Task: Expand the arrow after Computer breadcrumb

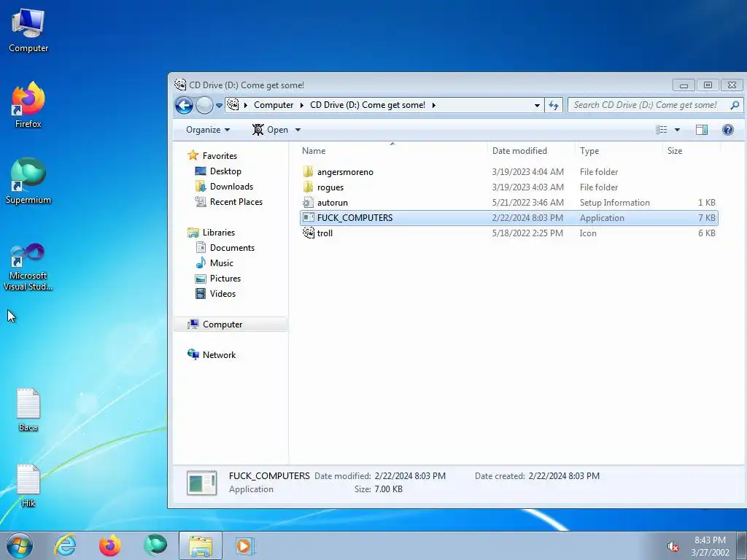Action: pos(301,105)
